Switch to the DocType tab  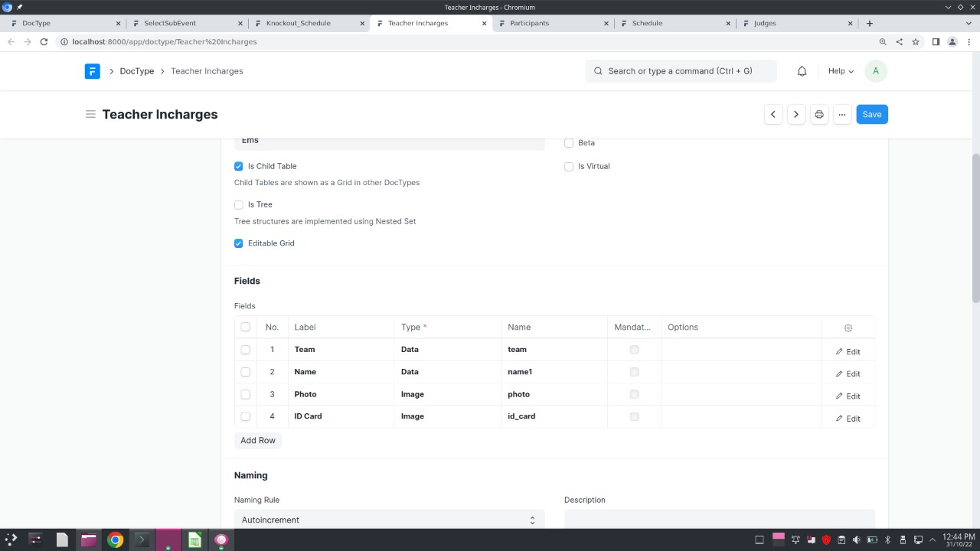click(64, 23)
